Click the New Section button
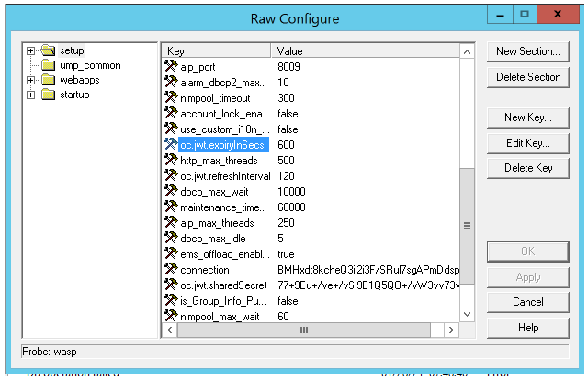Viewport: 588px width, 380px height. 528,51
